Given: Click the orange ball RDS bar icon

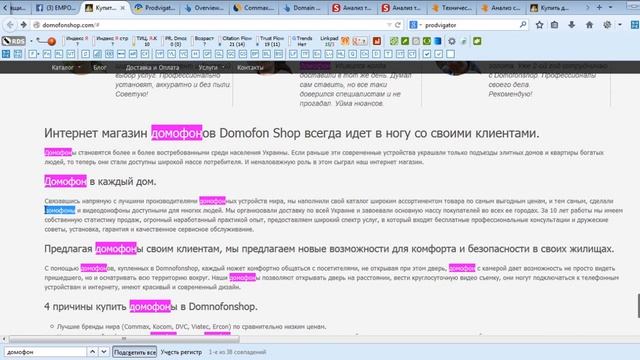Looking at the screenshot, I should click(x=51, y=41).
